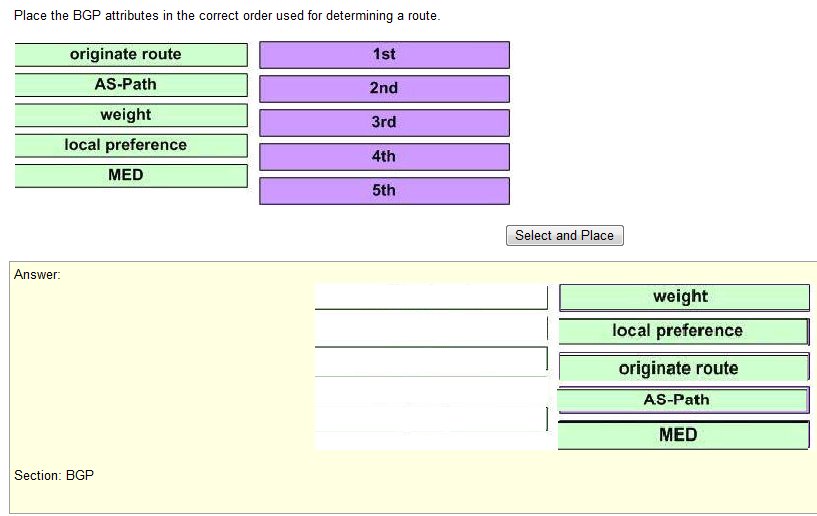Click the empty box beside answer 'local preference'
This screenshot has height=516, width=817.
(x=431, y=329)
